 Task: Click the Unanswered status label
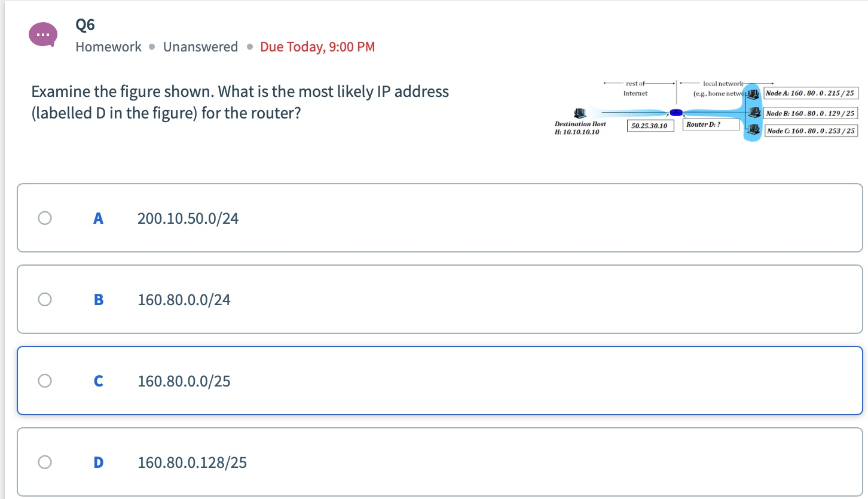[201, 47]
